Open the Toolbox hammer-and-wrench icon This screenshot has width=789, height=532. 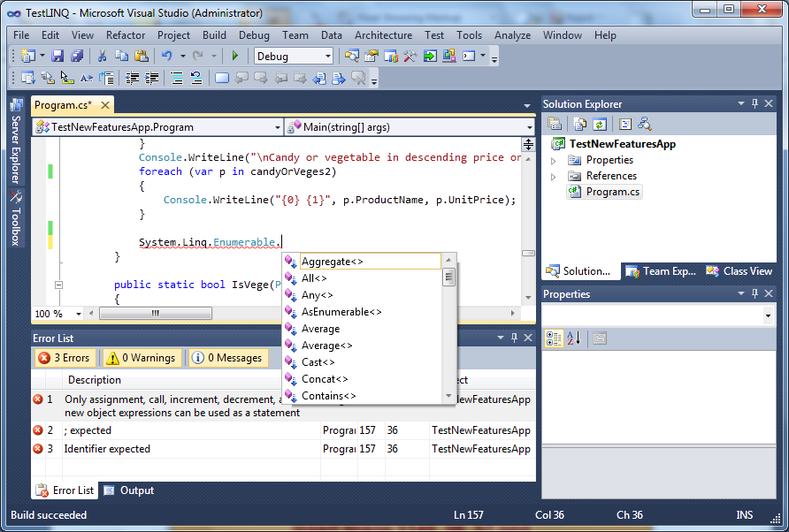[x=410, y=56]
